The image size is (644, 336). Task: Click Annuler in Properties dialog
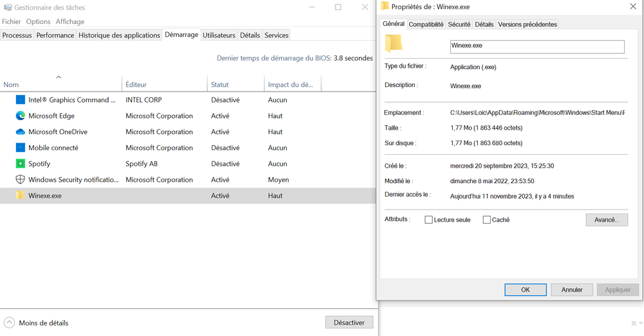[x=572, y=290]
